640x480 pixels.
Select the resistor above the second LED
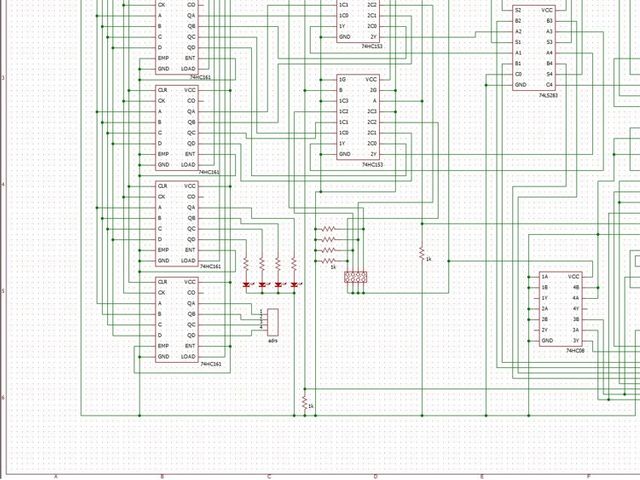click(x=262, y=264)
